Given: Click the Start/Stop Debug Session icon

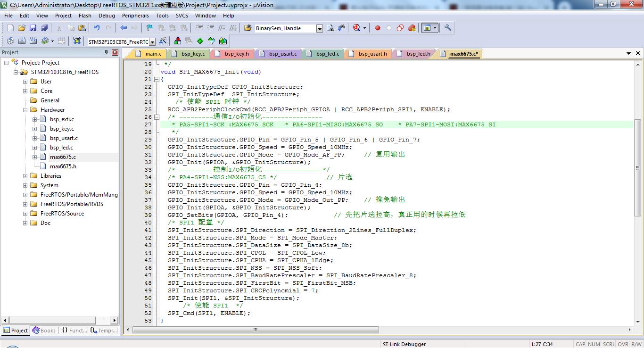Looking at the screenshot, I should click(x=357, y=28).
